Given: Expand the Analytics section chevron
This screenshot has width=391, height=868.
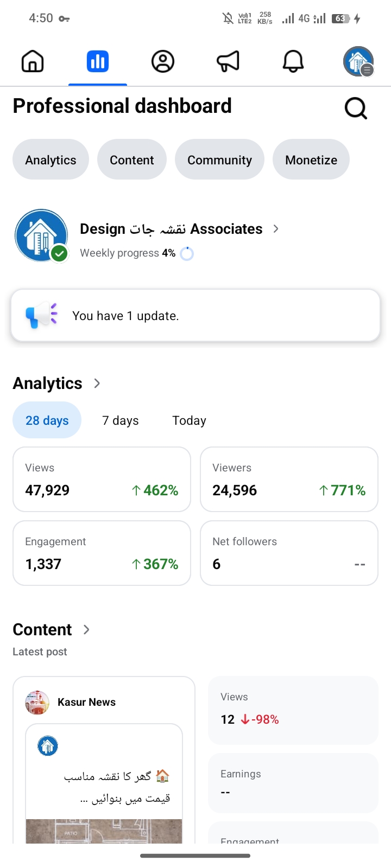Looking at the screenshot, I should [97, 384].
